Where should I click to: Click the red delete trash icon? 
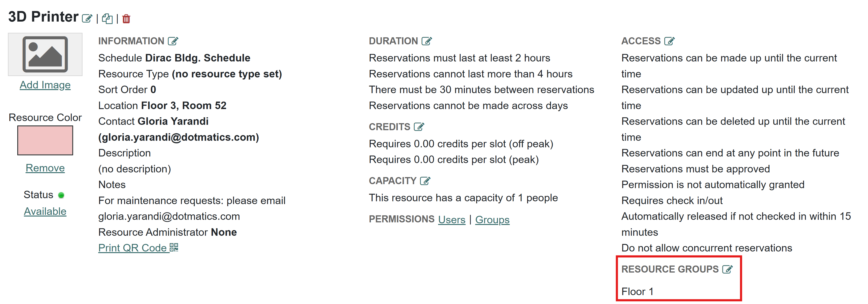(x=126, y=19)
